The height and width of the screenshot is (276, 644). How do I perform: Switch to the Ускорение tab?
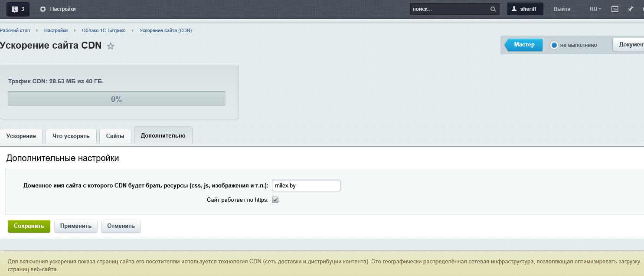point(21,136)
